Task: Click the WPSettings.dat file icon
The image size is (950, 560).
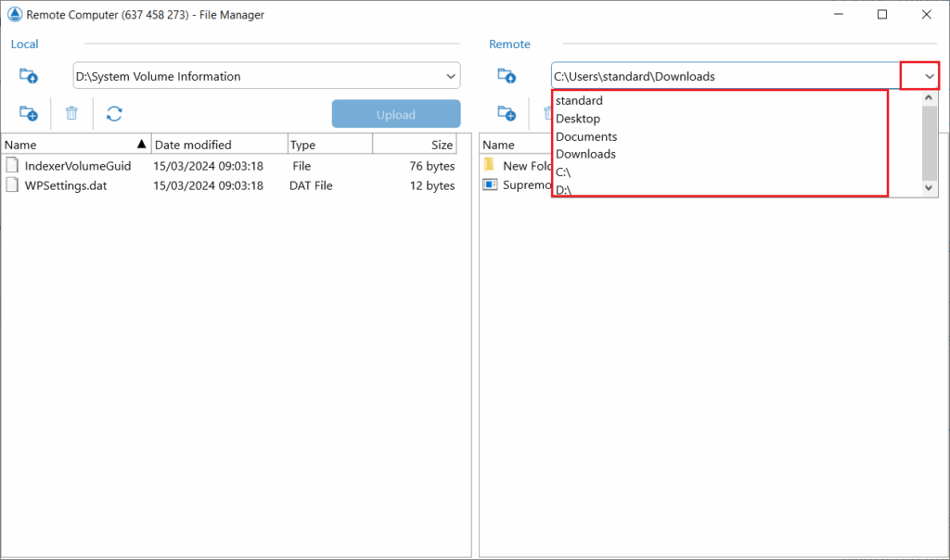Action: (x=13, y=185)
